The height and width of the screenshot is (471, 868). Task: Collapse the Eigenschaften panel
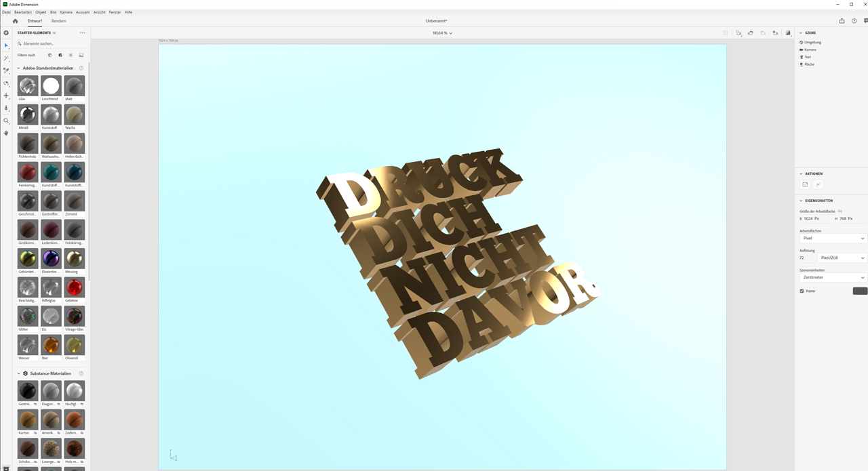click(x=801, y=201)
